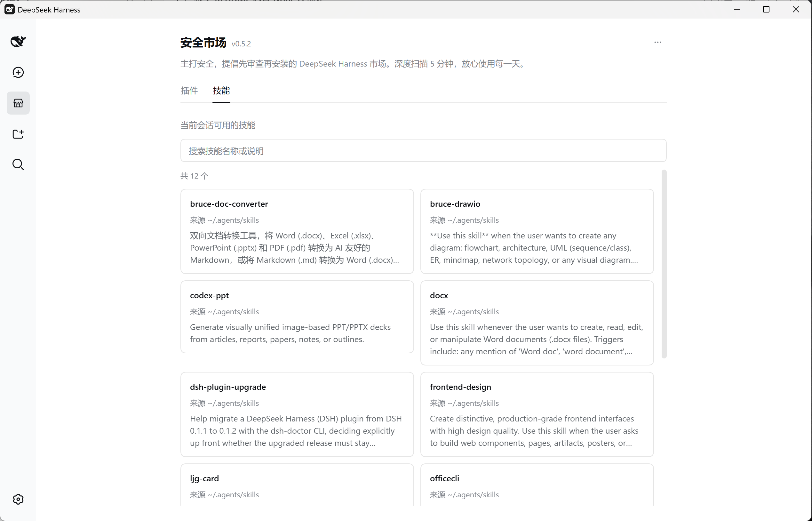The image size is (812, 521).
Task: Click the 共 12 个 count label
Action: pyautogui.click(x=194, y=176)
